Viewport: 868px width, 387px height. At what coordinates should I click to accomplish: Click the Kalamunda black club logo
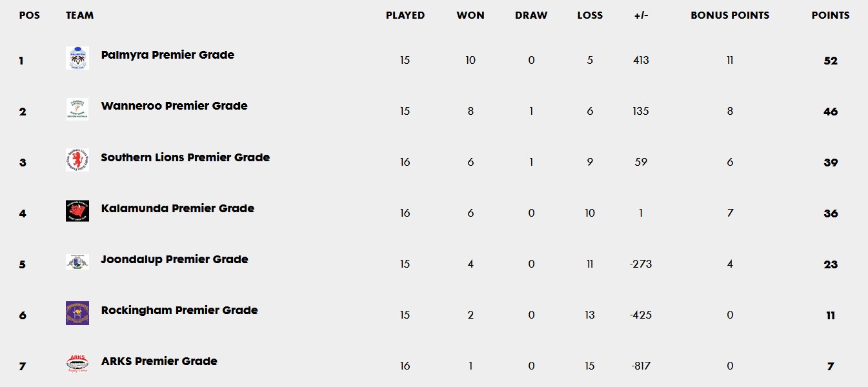[x=77, y=211]
